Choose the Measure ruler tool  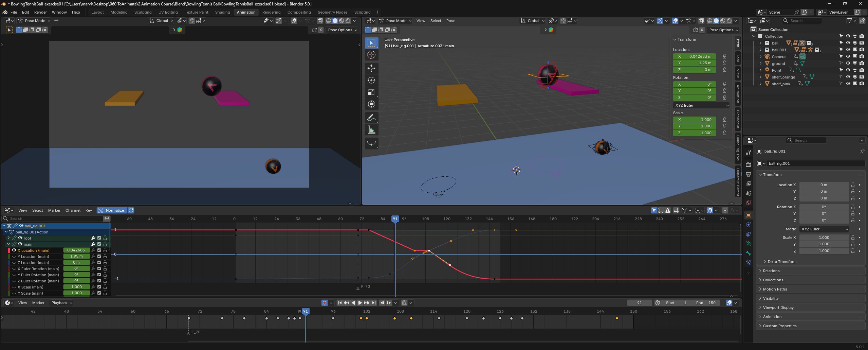coord(371,130)
